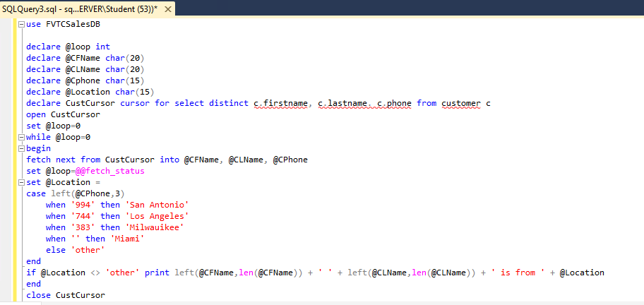Click the 'close CustCursor' statement

(66, 295)
